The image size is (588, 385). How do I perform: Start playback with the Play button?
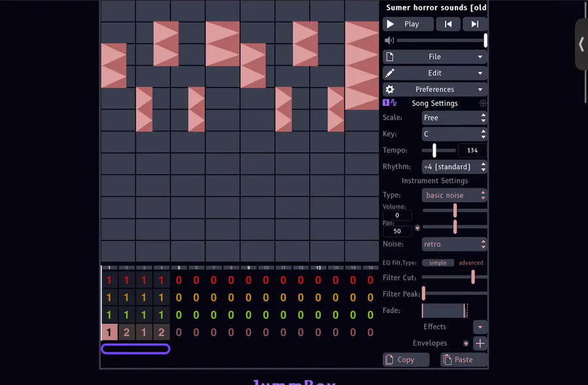408,24
